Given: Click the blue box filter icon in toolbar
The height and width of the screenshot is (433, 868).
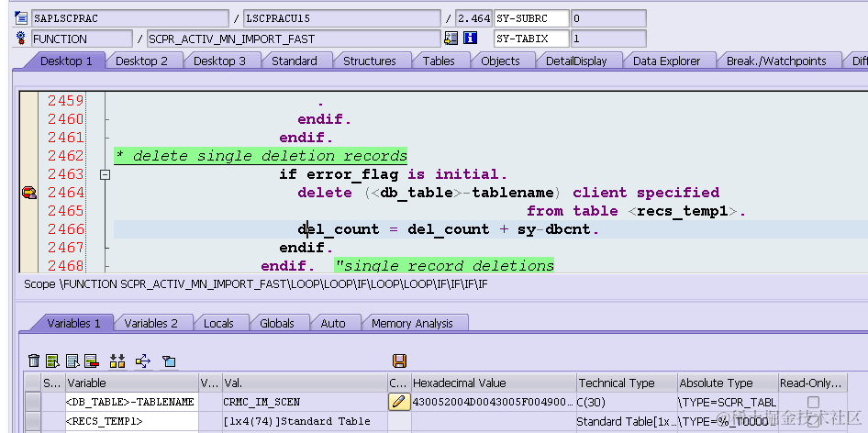Looking at the screenshot, I should pyautogui.click(x=169, y=361).
